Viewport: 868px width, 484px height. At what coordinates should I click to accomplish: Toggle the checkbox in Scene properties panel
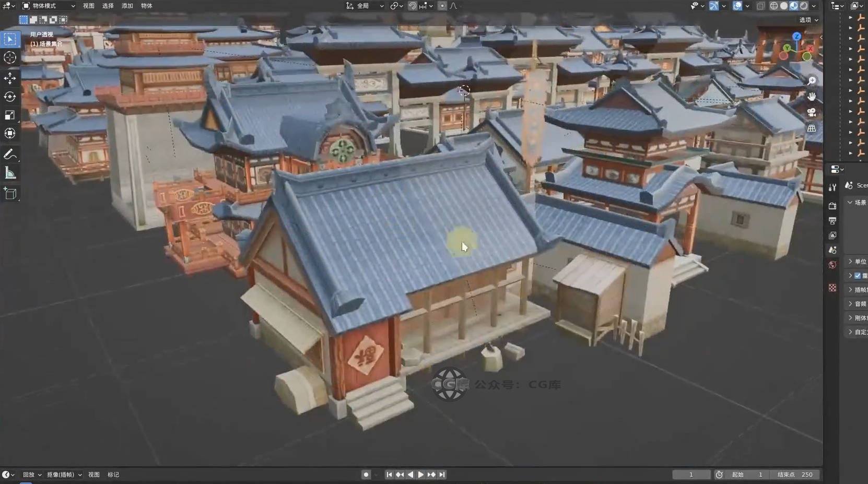(x=858, y=276)
